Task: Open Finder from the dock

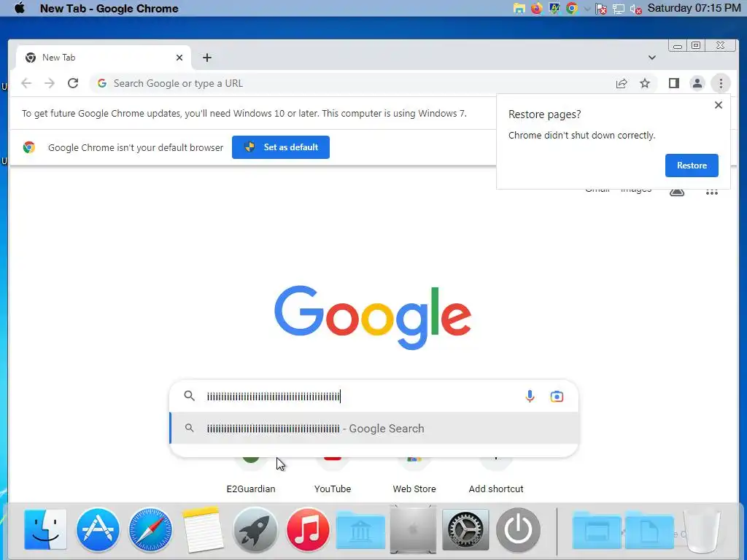Action: (45, 529)
